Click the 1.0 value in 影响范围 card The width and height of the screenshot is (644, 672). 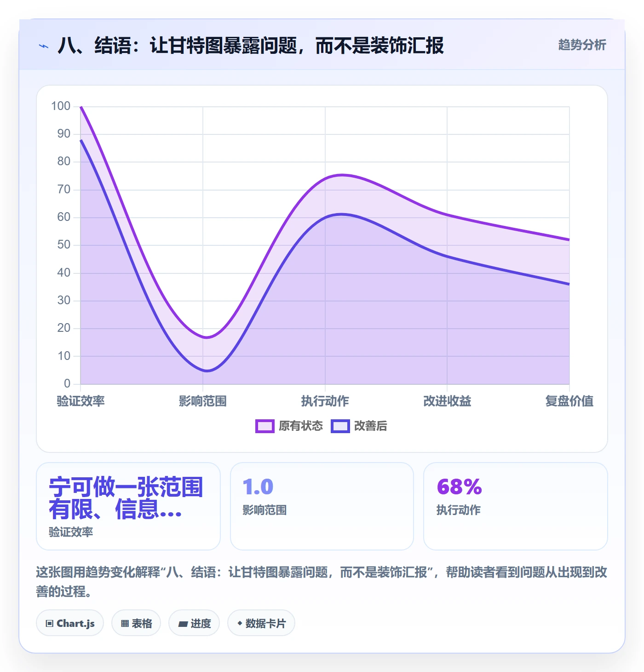click(x=258, y=487)
